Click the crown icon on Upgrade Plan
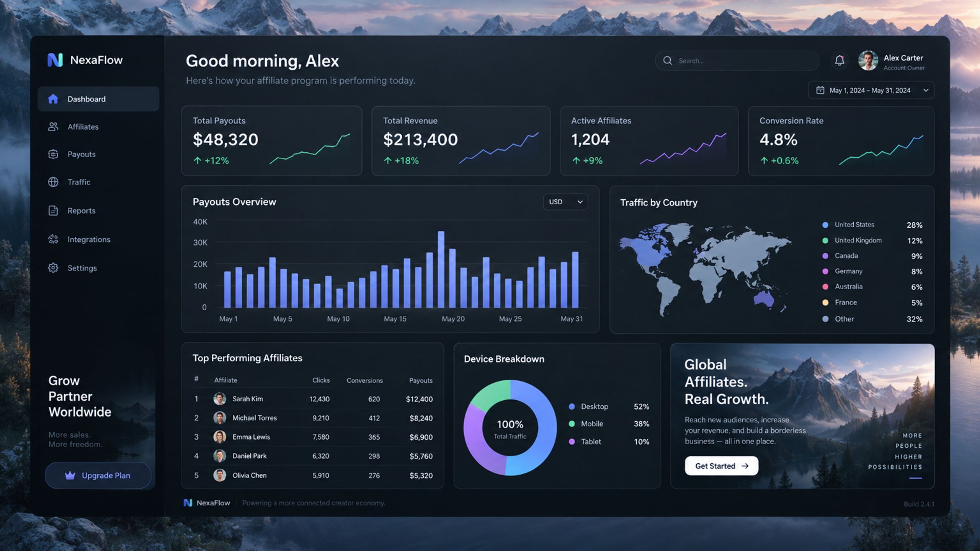 (70, 475)
